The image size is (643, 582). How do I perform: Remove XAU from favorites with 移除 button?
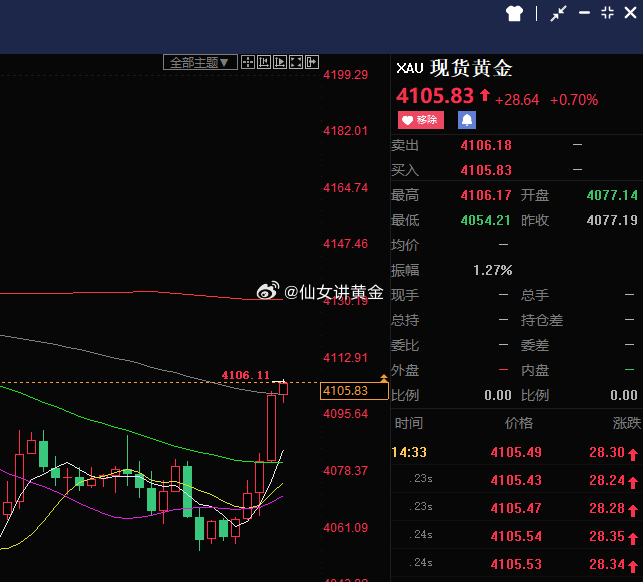pos(421,120)
